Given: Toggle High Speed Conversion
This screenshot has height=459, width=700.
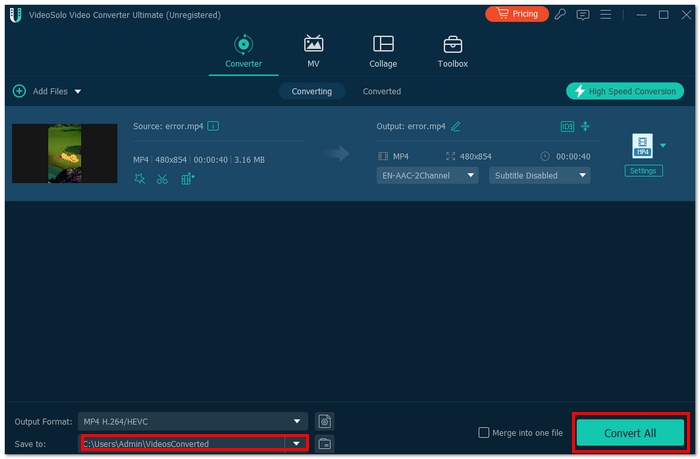Looking at the screenshot, I should (x=625, y=91).
